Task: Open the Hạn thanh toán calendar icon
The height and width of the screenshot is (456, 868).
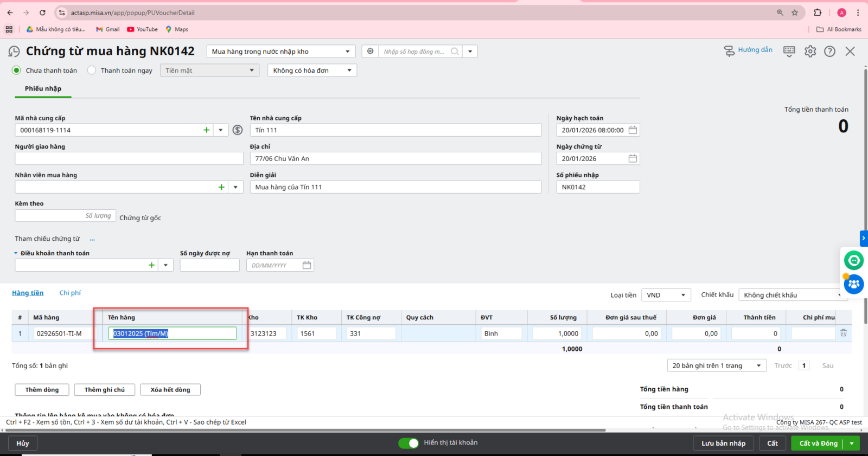Action: (307, 265)
